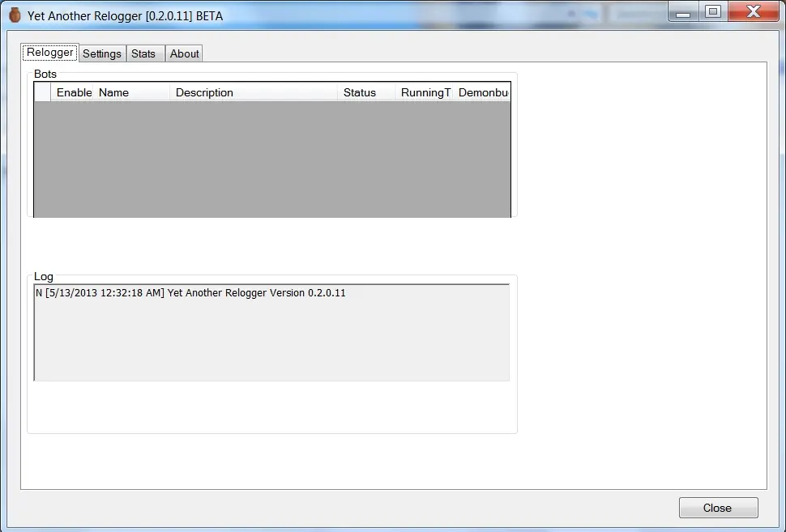The height and width of the screenshot is (532, 786).
Task: Click the Yet Another Relogger title bar icon
Action: pos(15,15)
